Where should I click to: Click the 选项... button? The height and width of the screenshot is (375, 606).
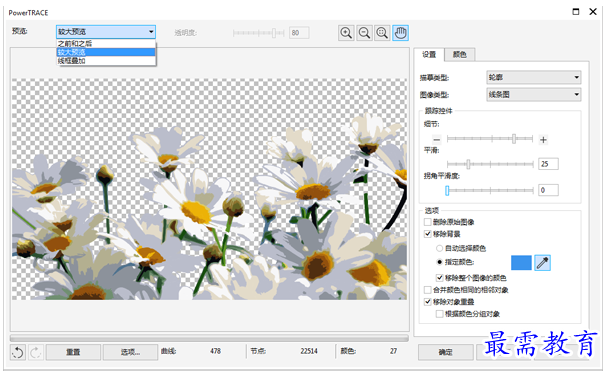(130, 352)
